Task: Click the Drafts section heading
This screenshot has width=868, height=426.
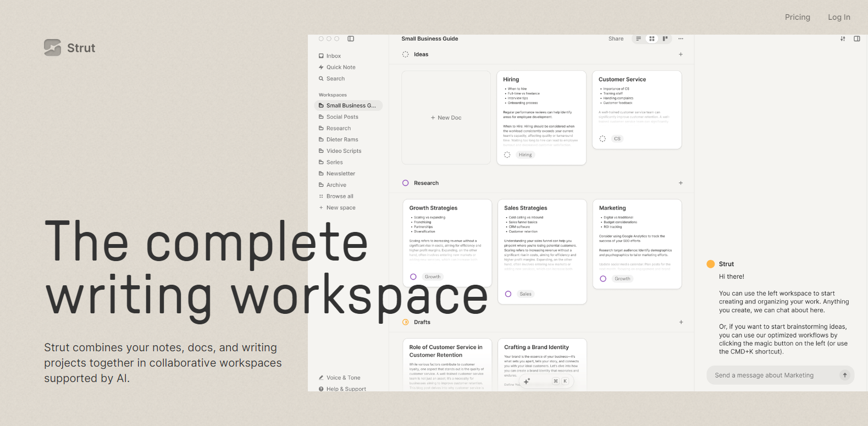Action: (422, 322)
